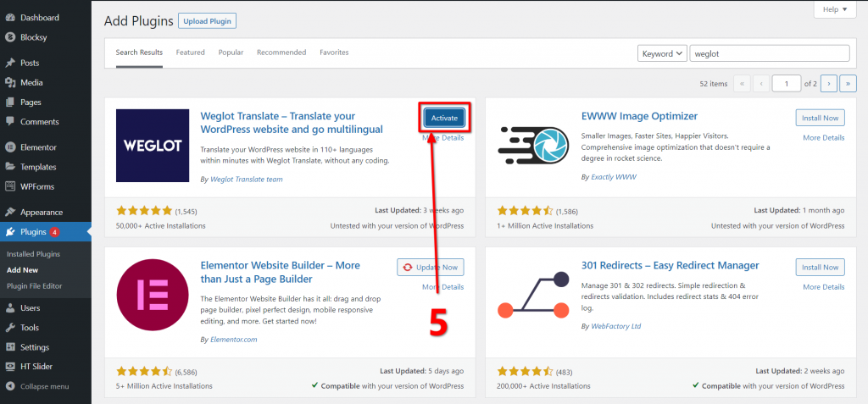This screenshot has height=404, width=868.
Task: Click the Appearance brush icon
Action: pos(10,212)
